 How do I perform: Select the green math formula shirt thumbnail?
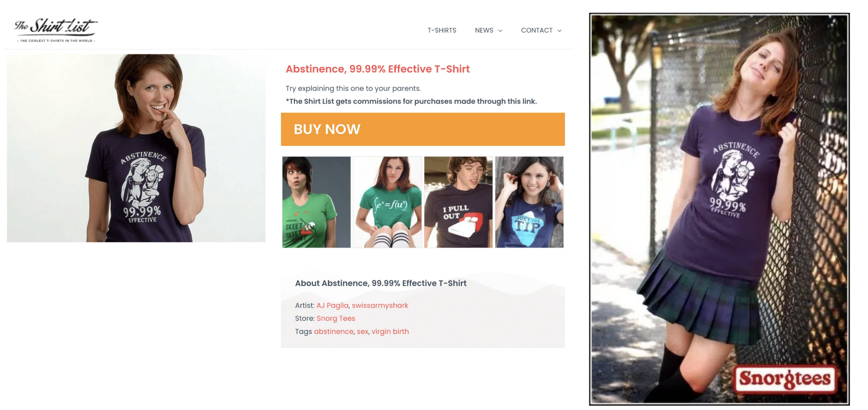(387, 202)
